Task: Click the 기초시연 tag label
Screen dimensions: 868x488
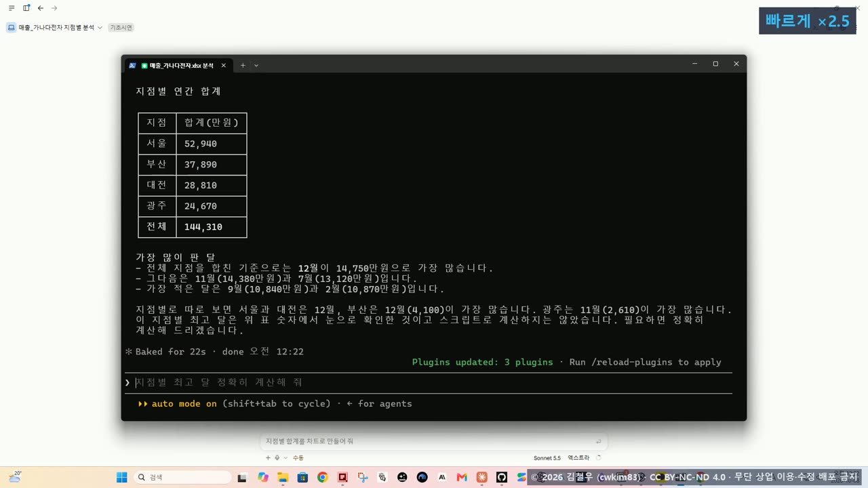Action: [121, 28]
